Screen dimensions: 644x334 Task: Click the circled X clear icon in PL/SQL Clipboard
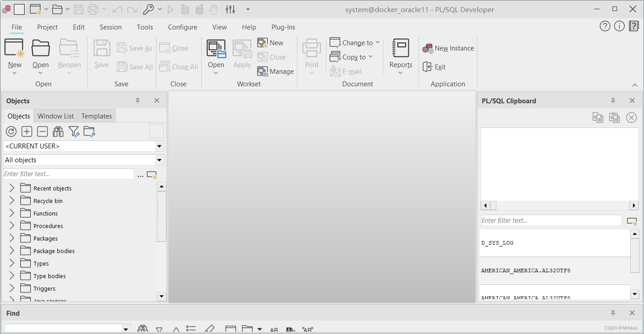pyautogui.click(x=631, y=118)
